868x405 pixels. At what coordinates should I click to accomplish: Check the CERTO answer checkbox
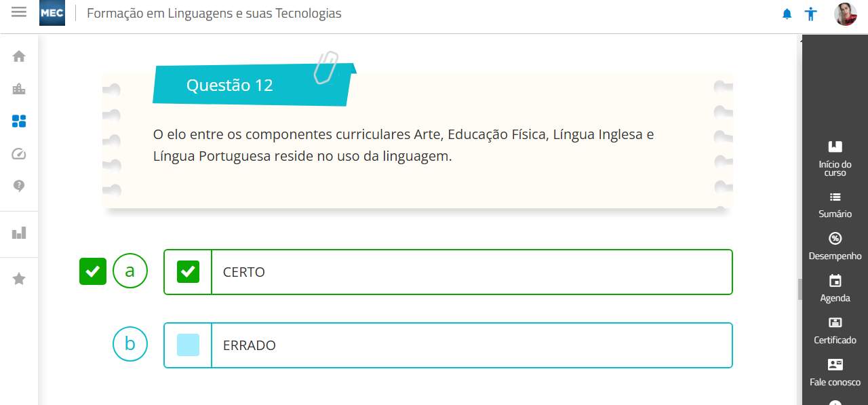[188, 272]
